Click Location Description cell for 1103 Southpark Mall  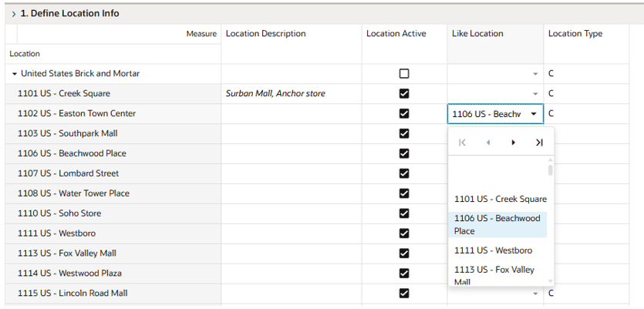[292, 133]
